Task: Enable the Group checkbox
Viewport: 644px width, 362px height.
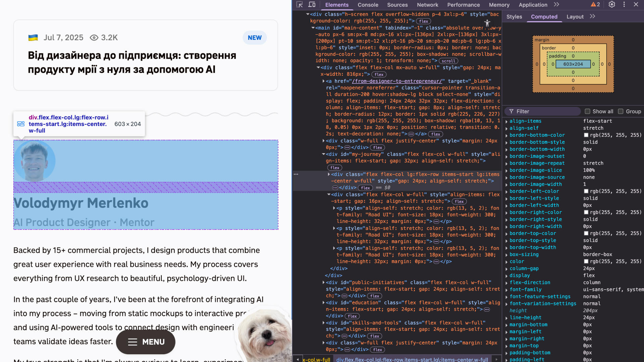Action: tap(621, 111)
